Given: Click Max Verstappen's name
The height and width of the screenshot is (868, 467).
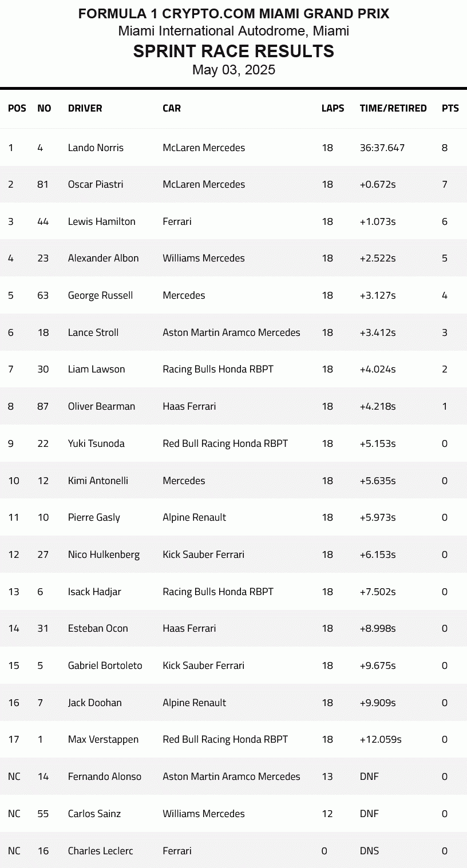Looking at the screenshot, I should click(x=103, y=739).
